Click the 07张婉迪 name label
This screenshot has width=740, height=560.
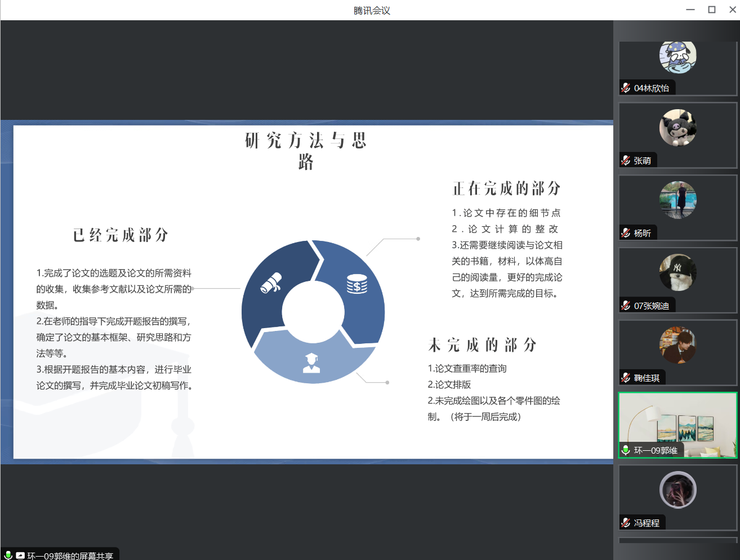651,306
